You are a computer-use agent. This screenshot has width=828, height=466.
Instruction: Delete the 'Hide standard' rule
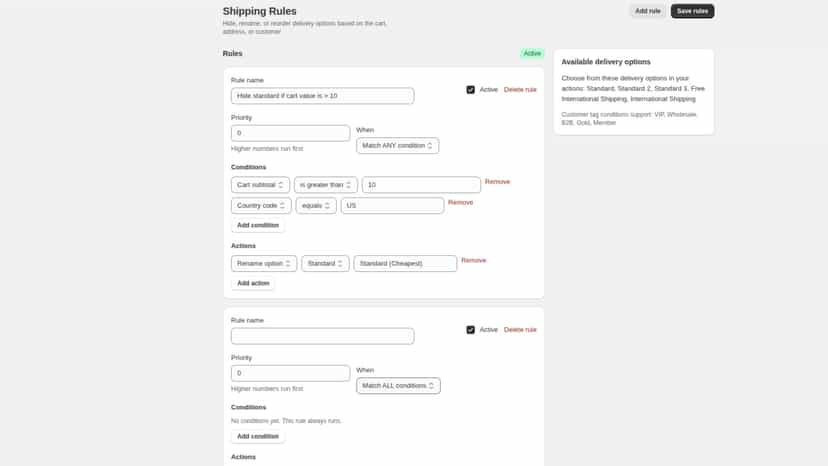[520, 90]
